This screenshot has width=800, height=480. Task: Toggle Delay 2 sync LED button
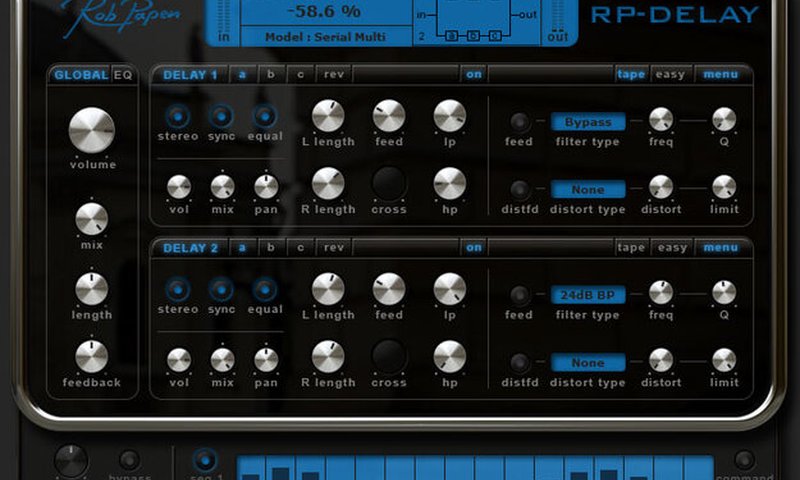(x=221, y=290)
